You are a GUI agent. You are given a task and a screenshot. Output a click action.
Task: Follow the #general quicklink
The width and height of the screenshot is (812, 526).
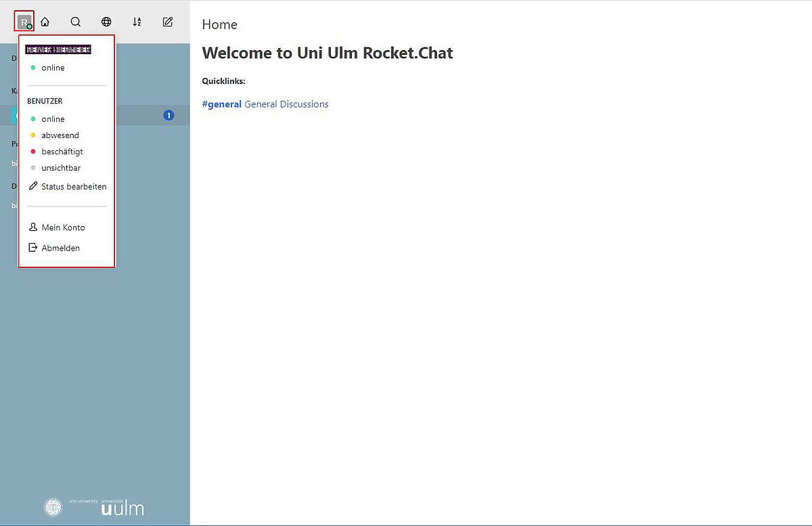[x=222, y=104]
